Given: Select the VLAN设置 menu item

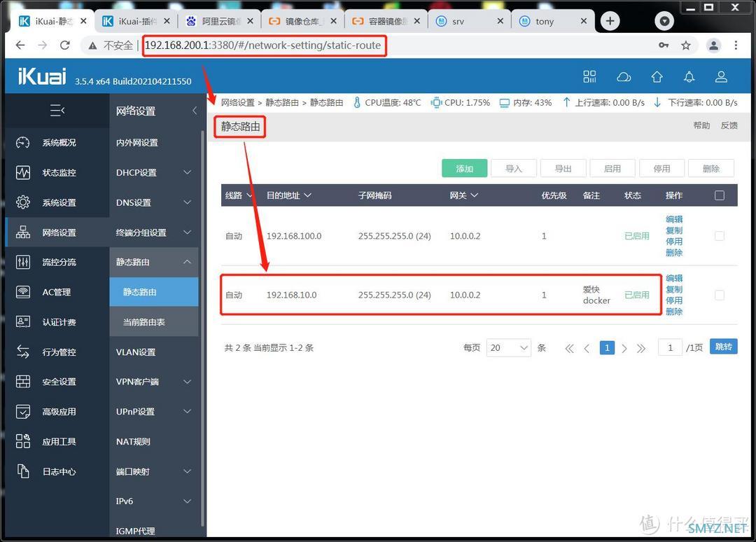Looking at the screenshot, I should point(136,352).
